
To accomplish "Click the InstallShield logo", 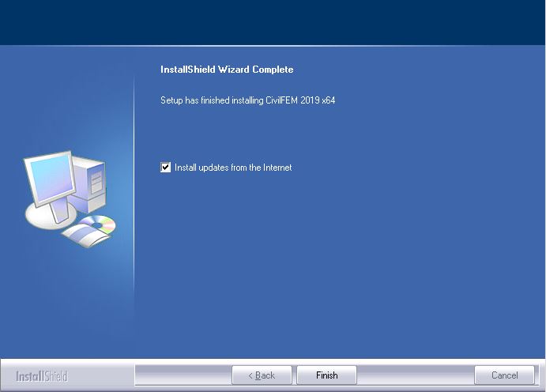I will [42, 375].
